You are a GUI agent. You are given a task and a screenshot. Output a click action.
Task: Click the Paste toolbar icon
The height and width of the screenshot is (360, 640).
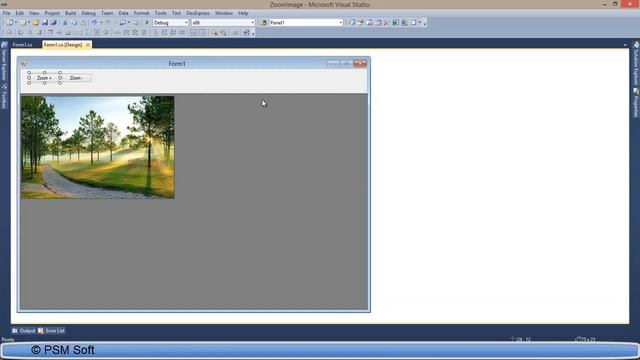tap(83, 22)
